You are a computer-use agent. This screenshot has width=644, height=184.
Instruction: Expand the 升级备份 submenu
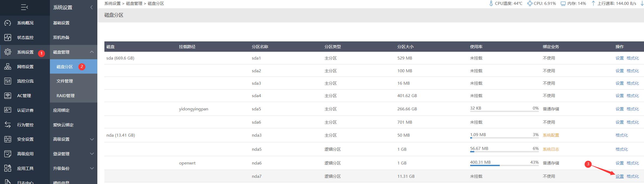coord(92,168)
